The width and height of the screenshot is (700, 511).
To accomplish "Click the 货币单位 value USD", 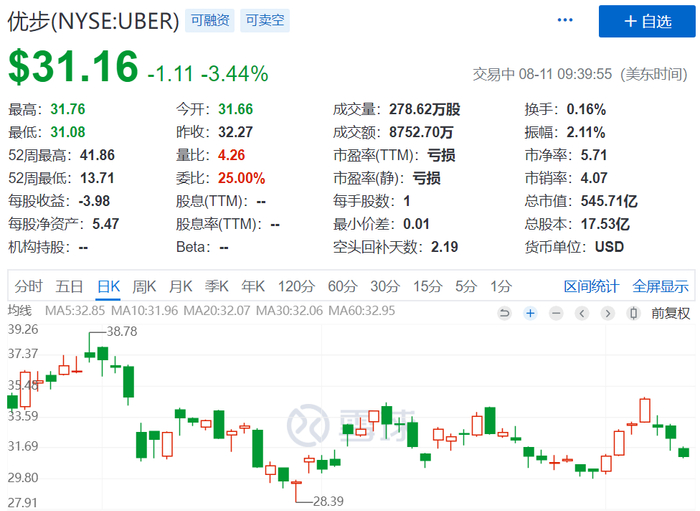I will point(609,247).
